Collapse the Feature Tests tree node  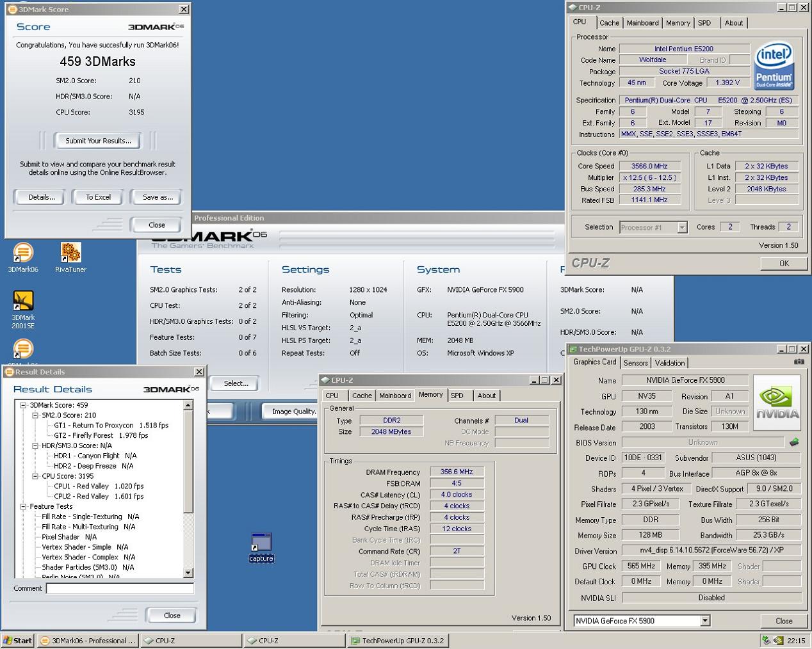click(23, 506)
